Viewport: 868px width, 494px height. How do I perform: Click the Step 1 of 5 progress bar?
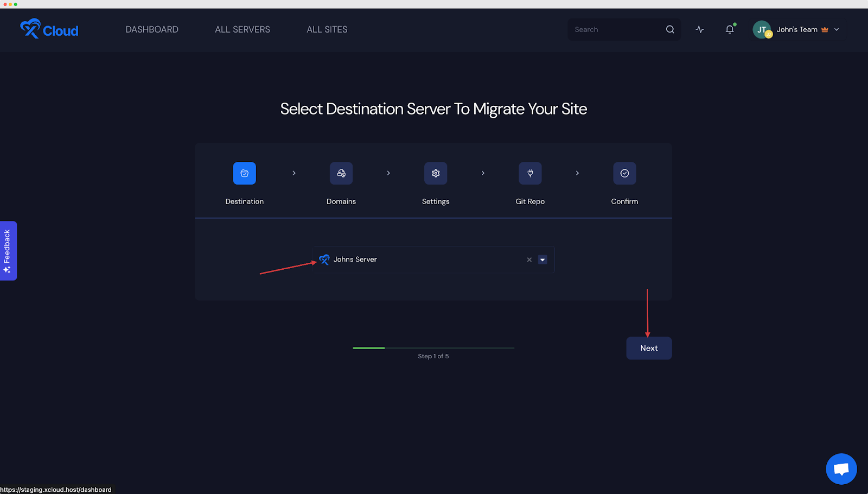pyautogui.click(x=433, y=348)
